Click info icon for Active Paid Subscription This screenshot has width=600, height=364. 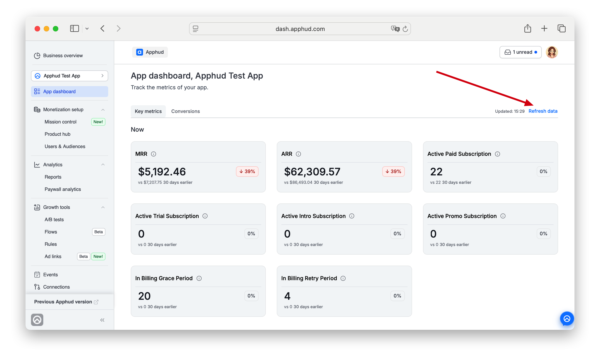[x=497, y=154]
